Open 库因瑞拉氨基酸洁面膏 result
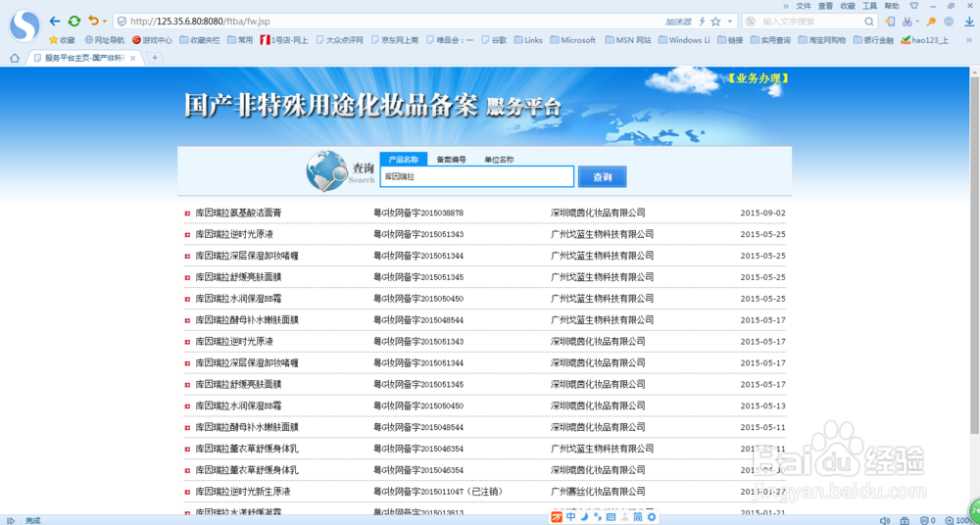 pyautogui.click(x=238, y=213)
